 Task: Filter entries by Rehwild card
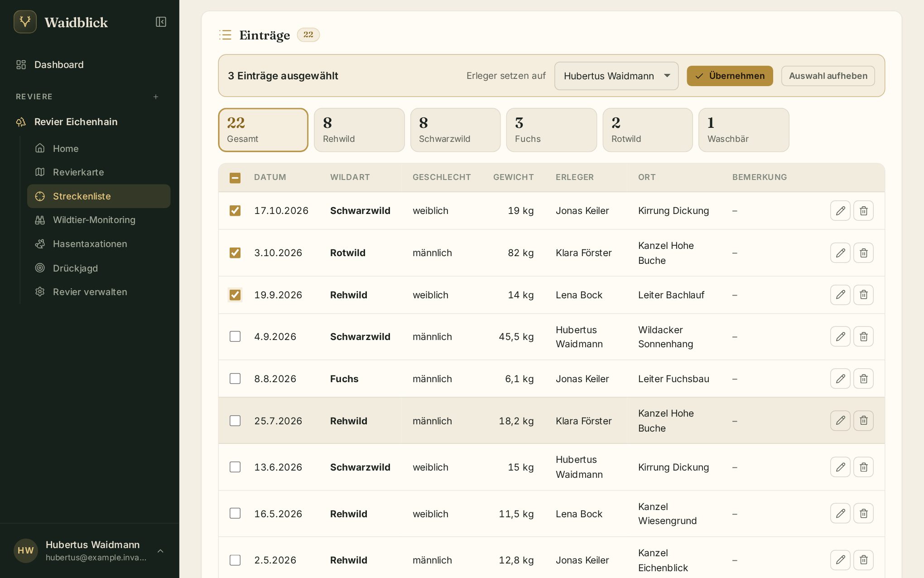pos(359,130)
